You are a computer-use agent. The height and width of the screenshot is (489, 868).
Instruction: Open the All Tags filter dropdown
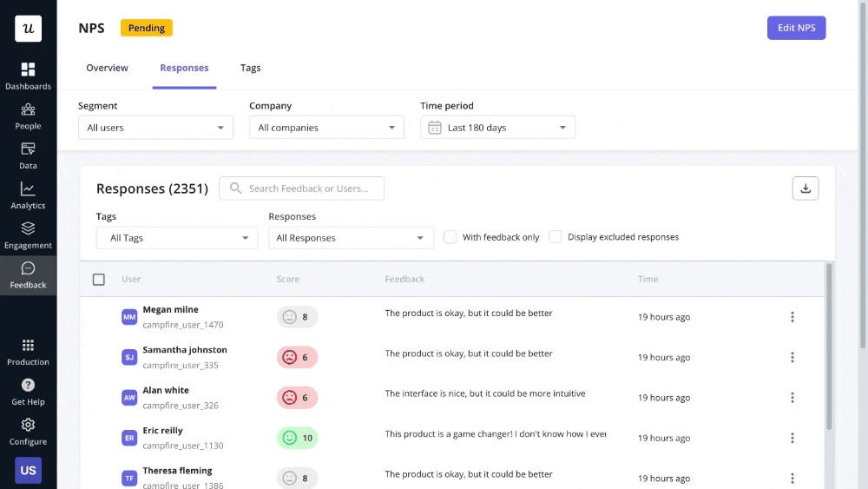coord(176,238)
